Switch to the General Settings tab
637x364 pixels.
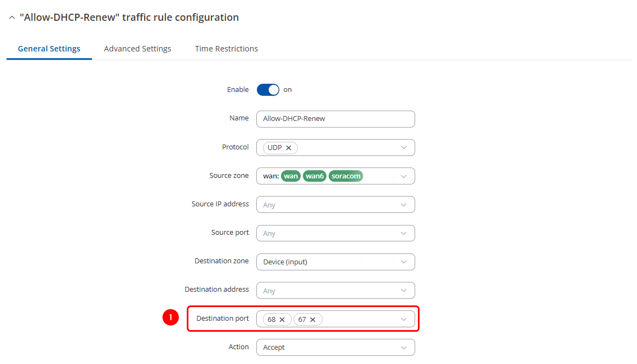pyautogui.click(x=49, y=49)
